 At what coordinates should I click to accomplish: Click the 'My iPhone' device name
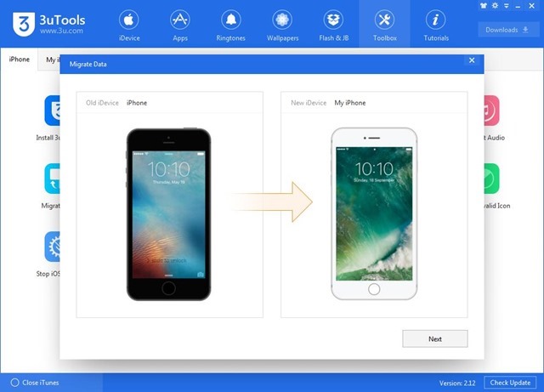[350, 103]
